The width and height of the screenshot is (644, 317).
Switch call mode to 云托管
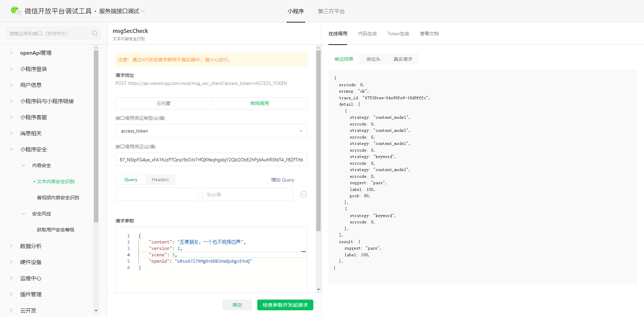164,103
